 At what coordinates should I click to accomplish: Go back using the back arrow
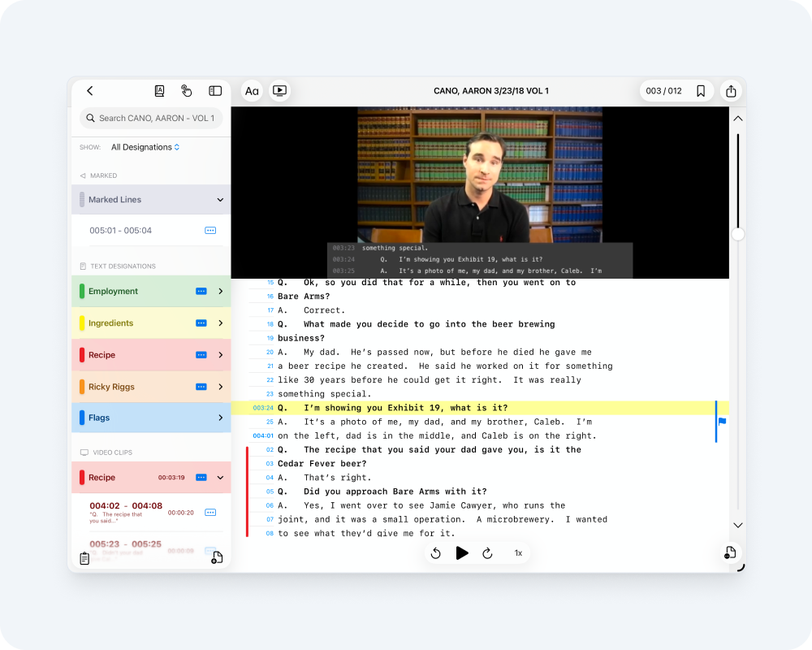click(90, 91)
